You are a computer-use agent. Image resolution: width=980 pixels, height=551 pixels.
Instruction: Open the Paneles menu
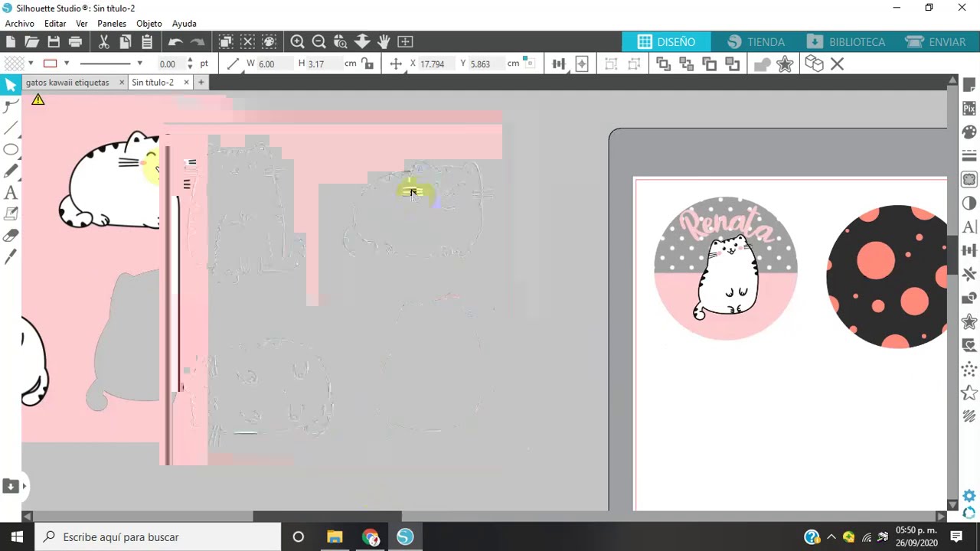(x=112, y=24)
